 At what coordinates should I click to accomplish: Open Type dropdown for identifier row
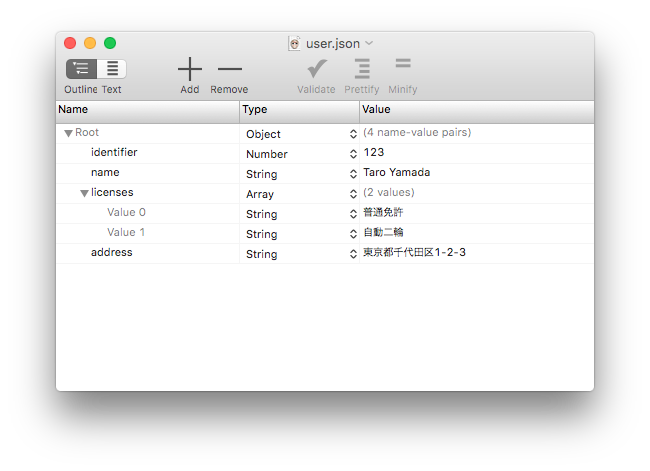[353, 154]
